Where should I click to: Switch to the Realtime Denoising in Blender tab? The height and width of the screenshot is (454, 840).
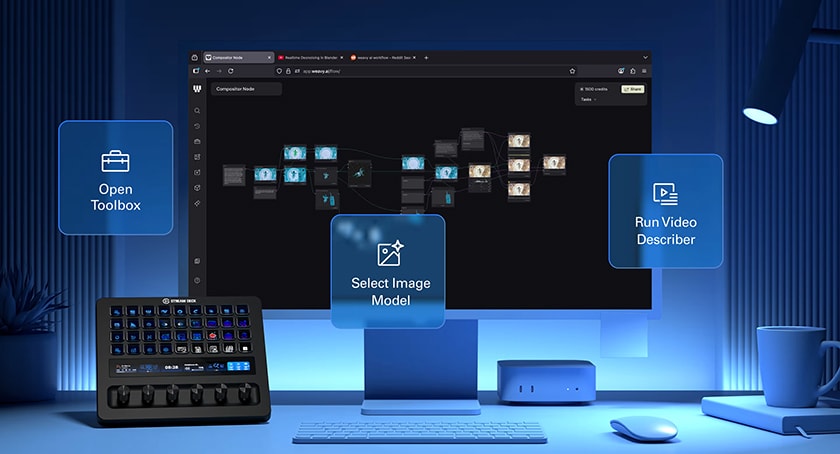(310, 58)
